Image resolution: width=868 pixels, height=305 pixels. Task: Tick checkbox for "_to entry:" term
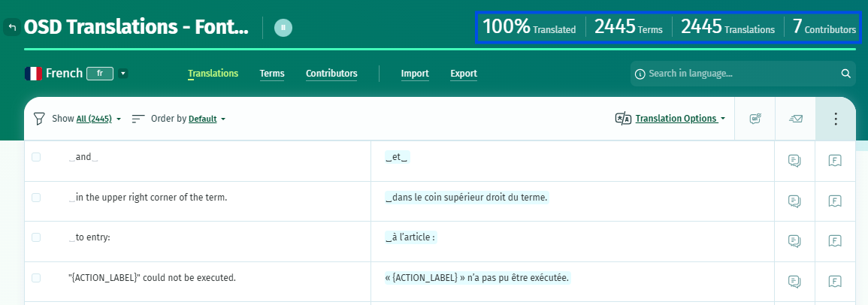[36, 237]
